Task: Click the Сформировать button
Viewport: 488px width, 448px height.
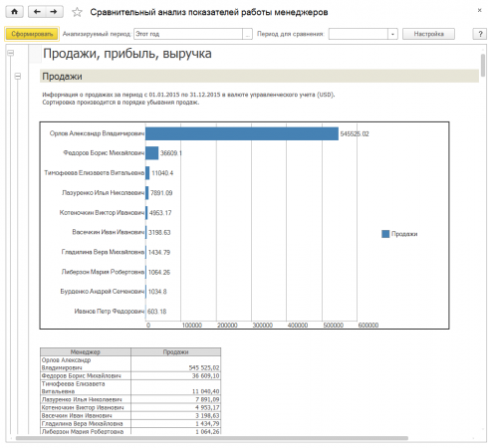Action: [32, 34]
